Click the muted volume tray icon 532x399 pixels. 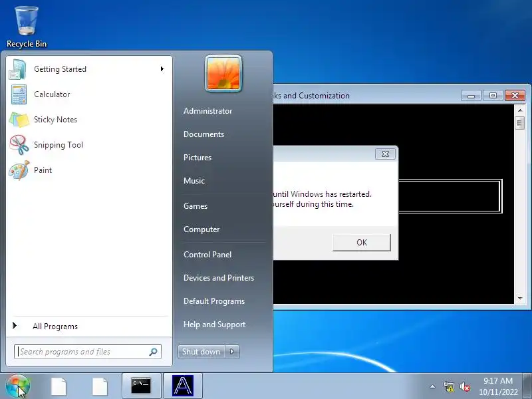[464, 386]
